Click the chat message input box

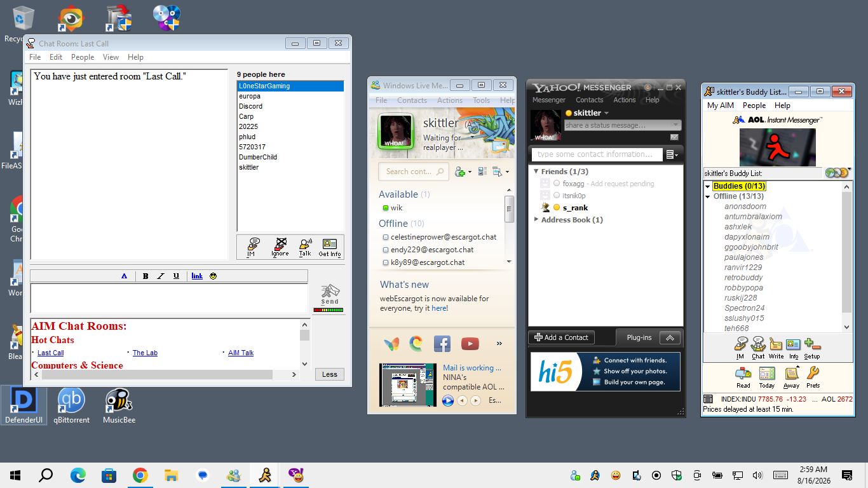169,298
